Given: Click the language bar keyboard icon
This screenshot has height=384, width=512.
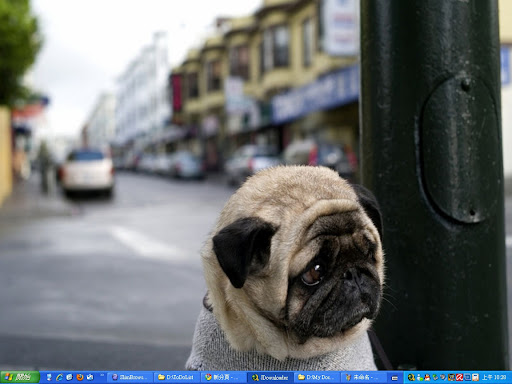Looking at the screenshot, I should [x=395, y=378].
